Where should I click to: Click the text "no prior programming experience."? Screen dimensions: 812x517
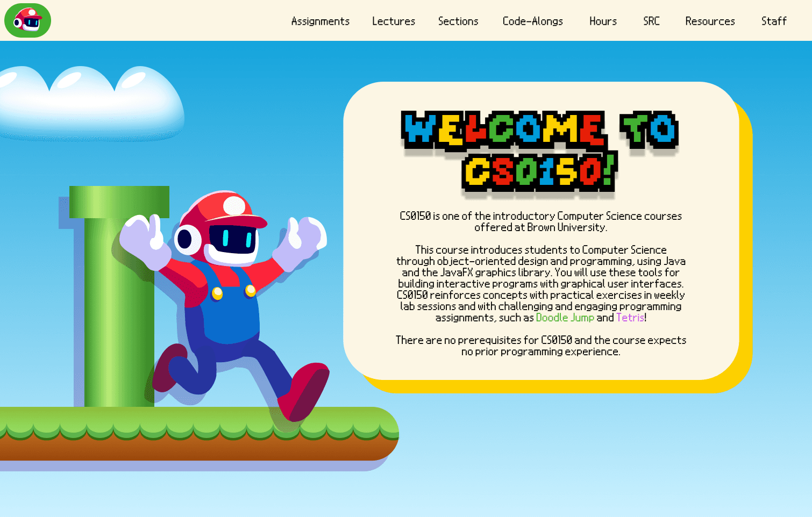pos(541,351)
